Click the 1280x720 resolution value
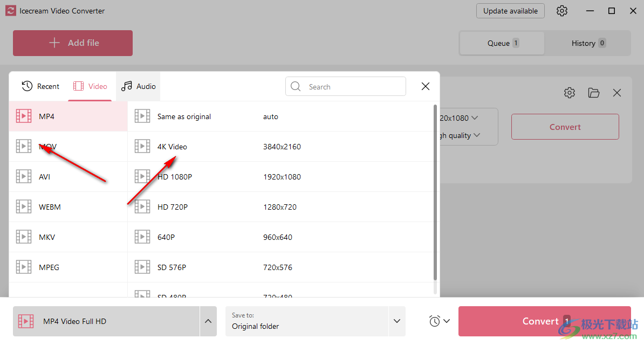The height and width of the screenshot is (345, 644). [280, 207]
